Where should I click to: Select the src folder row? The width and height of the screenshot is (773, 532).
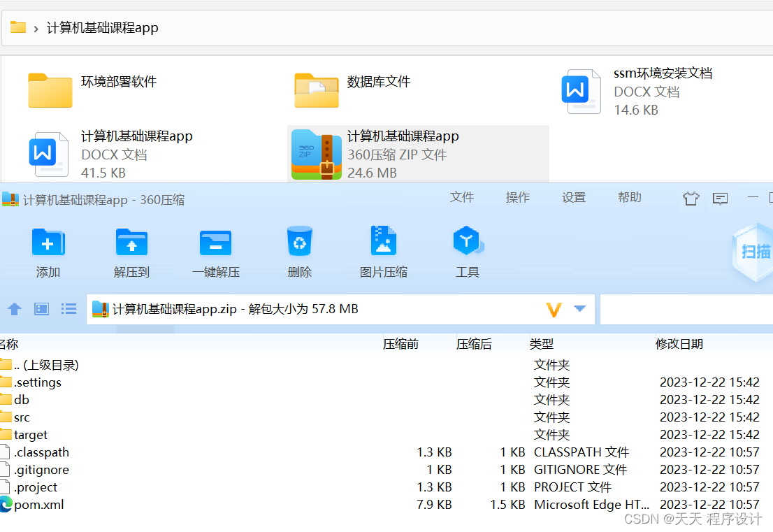click(386, 417)
